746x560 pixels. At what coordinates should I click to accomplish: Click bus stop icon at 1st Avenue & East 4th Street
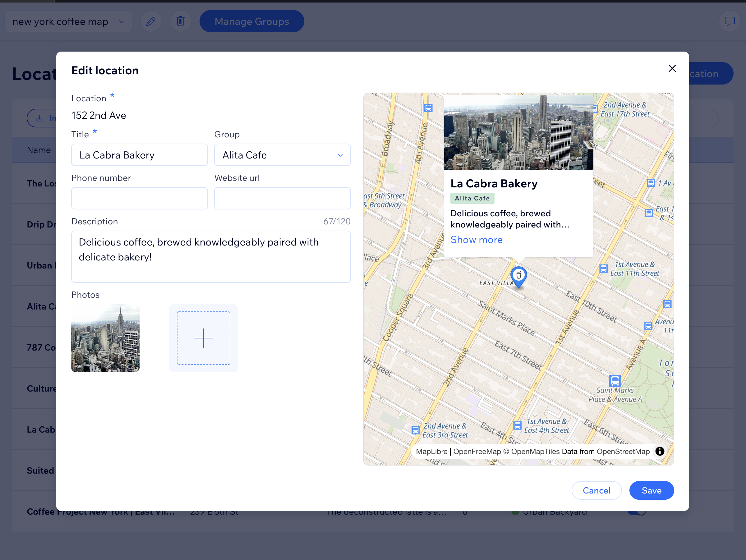click(517, 425)
